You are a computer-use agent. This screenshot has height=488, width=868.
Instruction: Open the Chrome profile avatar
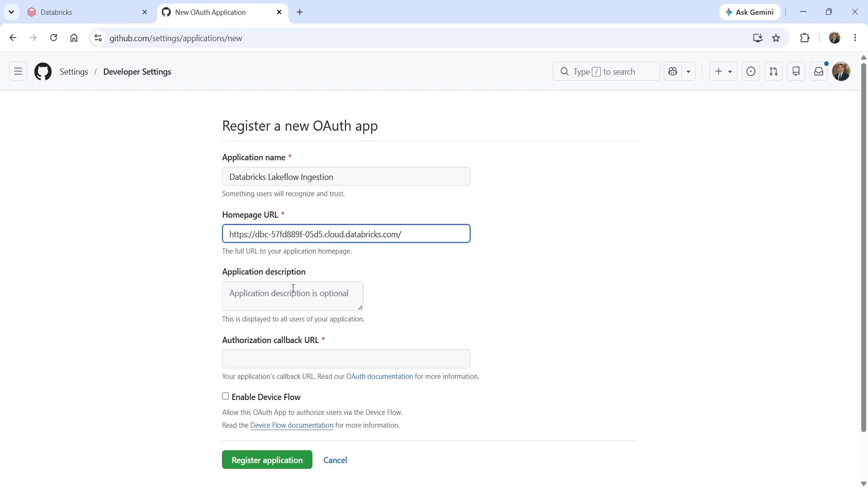(x=835, y=38)
